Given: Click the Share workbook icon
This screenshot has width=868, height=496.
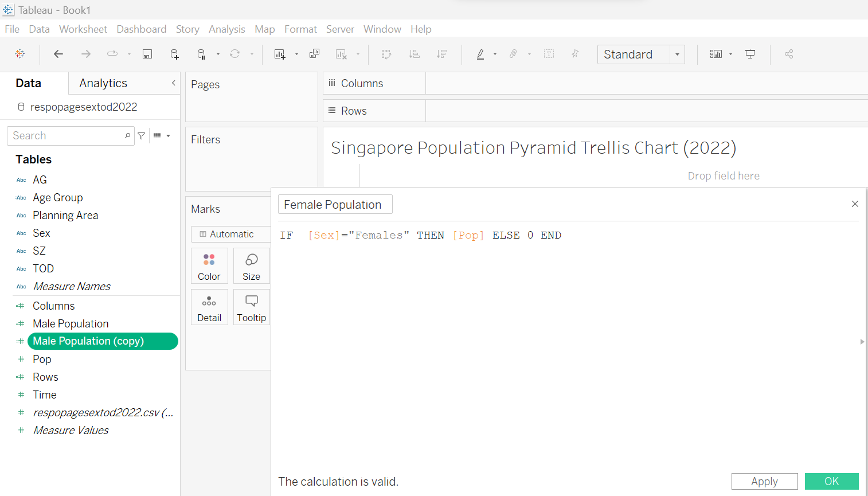Looking at the screenshot, I should click(x=789, y=54).
